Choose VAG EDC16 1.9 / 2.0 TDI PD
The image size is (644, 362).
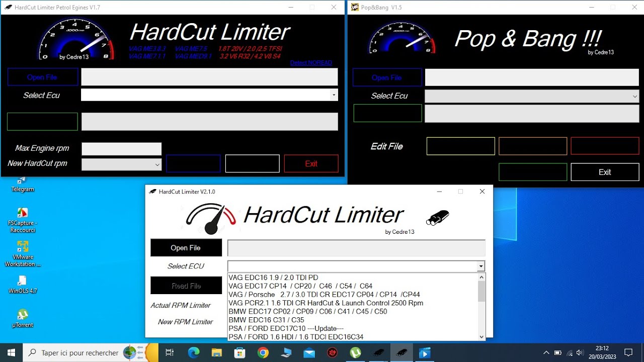pyautogui.click(x=352, y=278)
